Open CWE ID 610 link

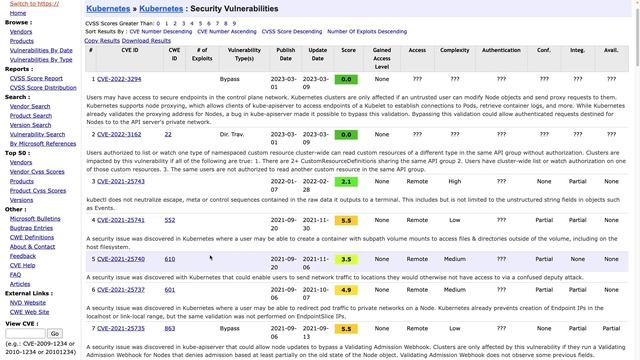tap(170, 259)
